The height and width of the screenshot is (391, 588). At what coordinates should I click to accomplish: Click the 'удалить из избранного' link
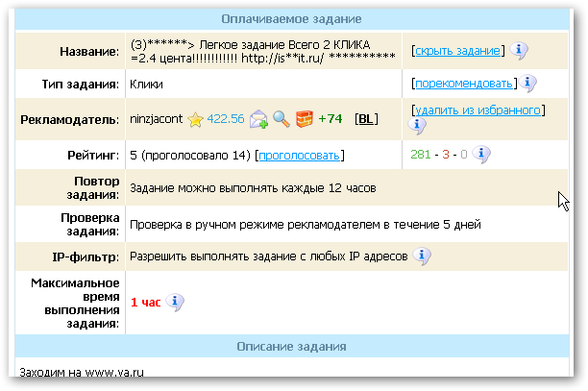pyautogui.click(x=477, y=110)
